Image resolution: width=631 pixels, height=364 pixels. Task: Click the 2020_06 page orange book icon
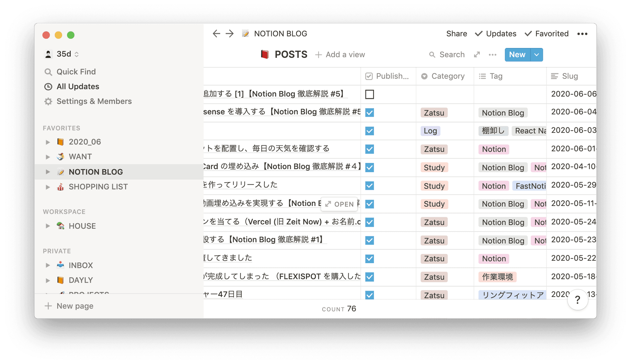(60, 142)
